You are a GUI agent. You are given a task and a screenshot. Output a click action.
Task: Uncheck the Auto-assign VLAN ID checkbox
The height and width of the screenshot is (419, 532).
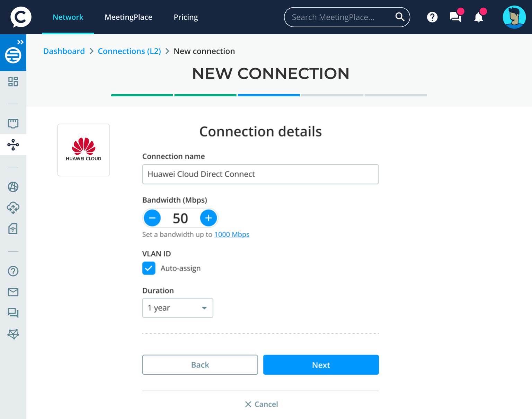pyautogui.click(x=149, y=268)
